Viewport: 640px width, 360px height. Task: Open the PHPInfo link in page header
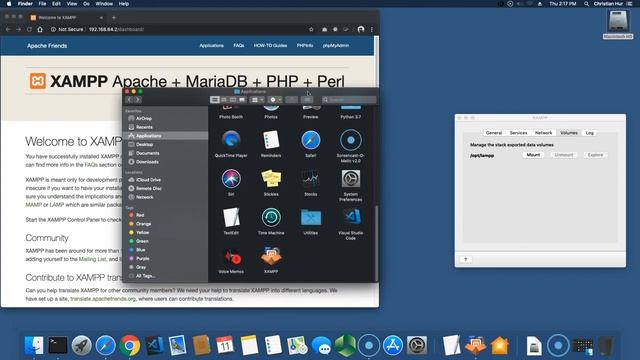(x=305, y=46)
